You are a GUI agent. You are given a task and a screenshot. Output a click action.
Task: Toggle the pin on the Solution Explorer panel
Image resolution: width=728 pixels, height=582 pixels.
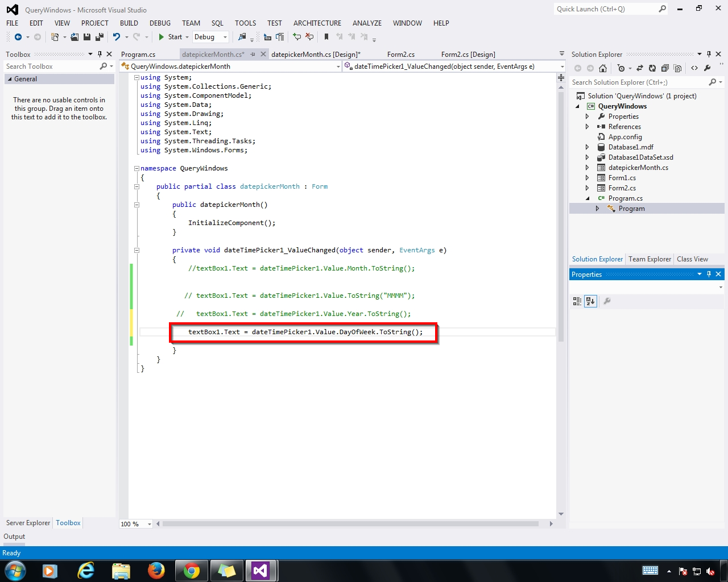[709, 54]
